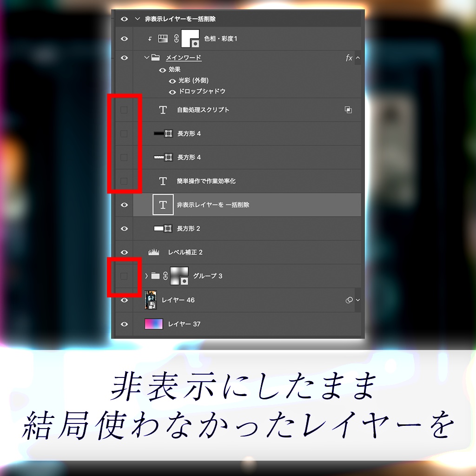Click the T text icon of 自動処理スクリプト layer

[163, 110]
